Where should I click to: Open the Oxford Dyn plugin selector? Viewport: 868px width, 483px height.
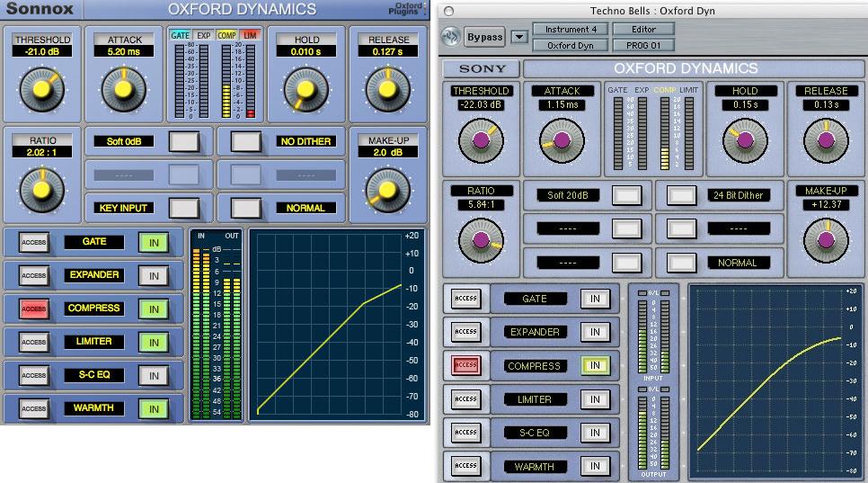pyautogui.click(x=571, y=45)
